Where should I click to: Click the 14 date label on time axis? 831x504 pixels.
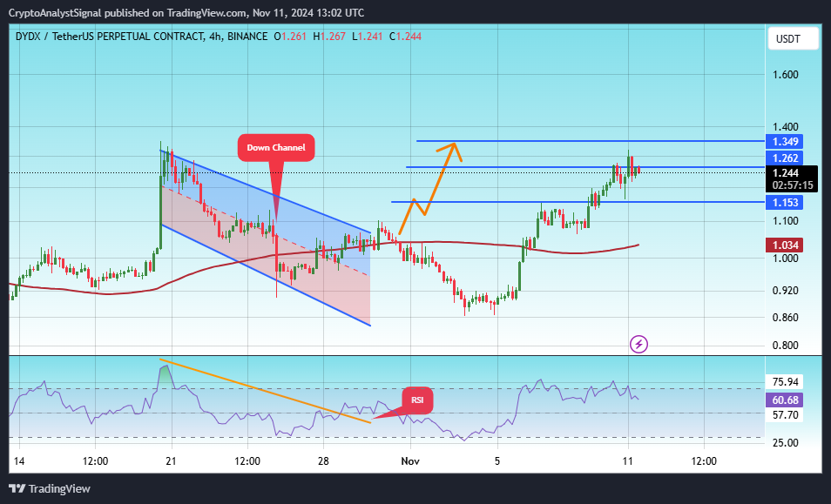[x=18, y=460]
